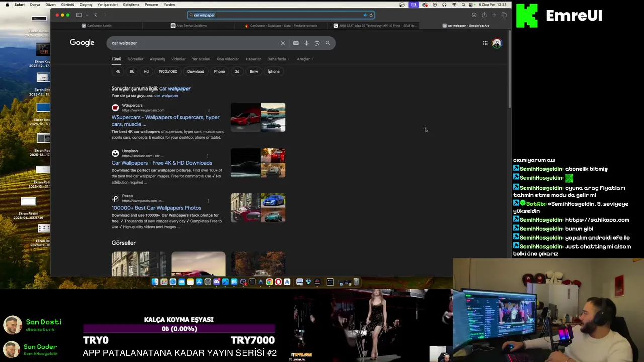This screenshot has width=644, height=362.
Task: Open Opera from the Dock
Action: [x=278, y=282]
